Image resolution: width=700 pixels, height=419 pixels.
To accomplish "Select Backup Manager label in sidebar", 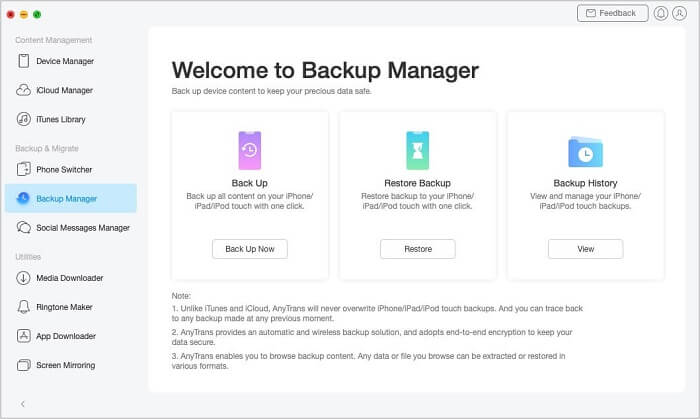I will coord(67,199).
